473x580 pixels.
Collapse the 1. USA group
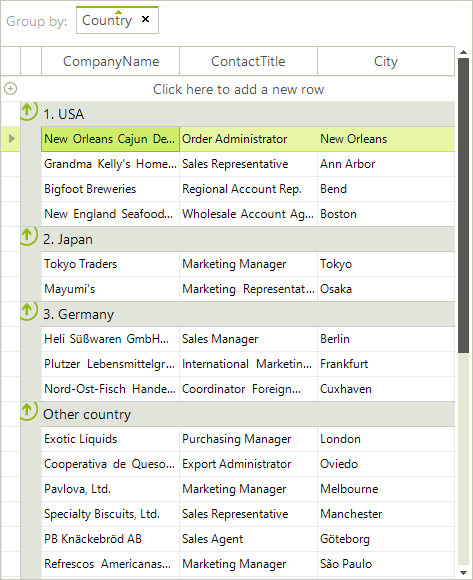pyautogui.click(x=28, y=111)
